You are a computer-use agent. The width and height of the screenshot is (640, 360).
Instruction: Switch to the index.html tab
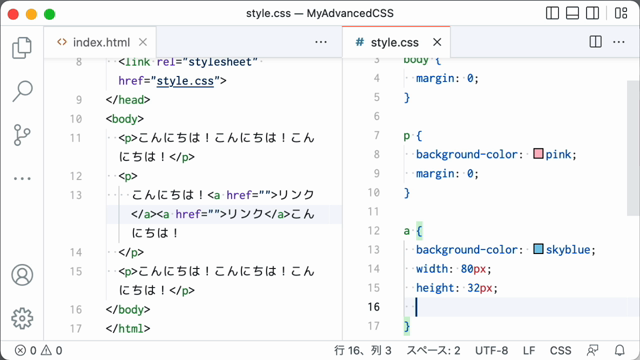100,42
